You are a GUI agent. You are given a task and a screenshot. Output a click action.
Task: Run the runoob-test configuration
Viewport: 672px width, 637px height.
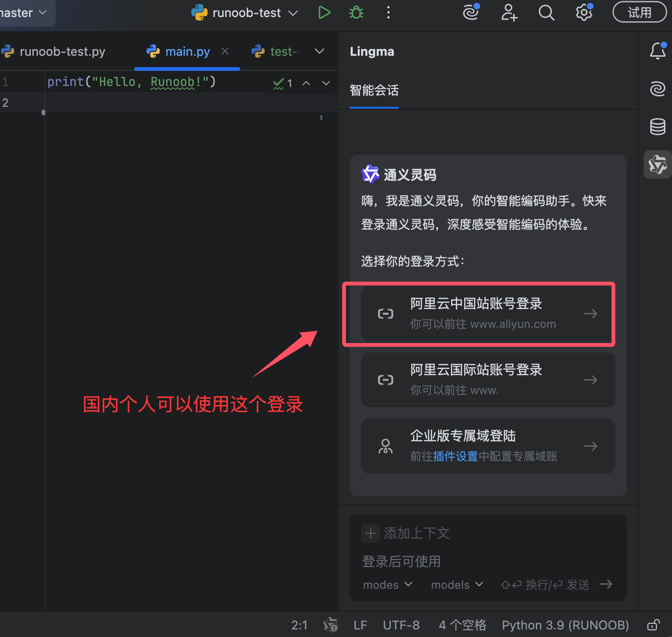tap(324, 13)
